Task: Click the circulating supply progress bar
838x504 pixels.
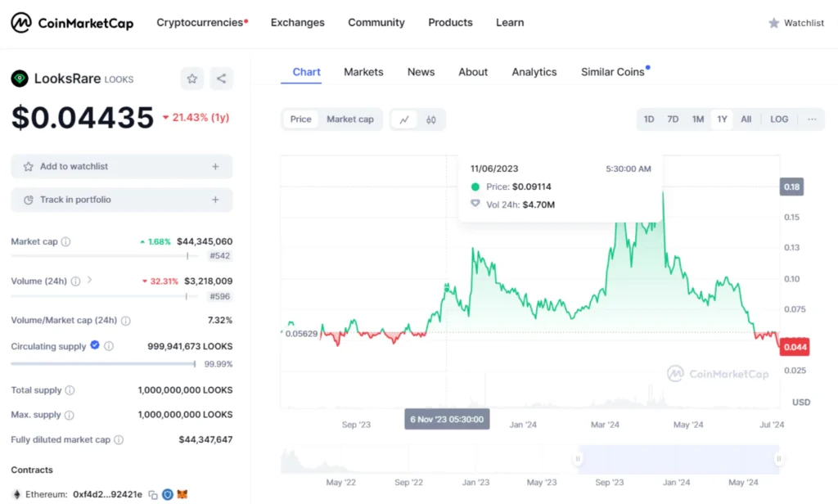Action: click(103, 364)
